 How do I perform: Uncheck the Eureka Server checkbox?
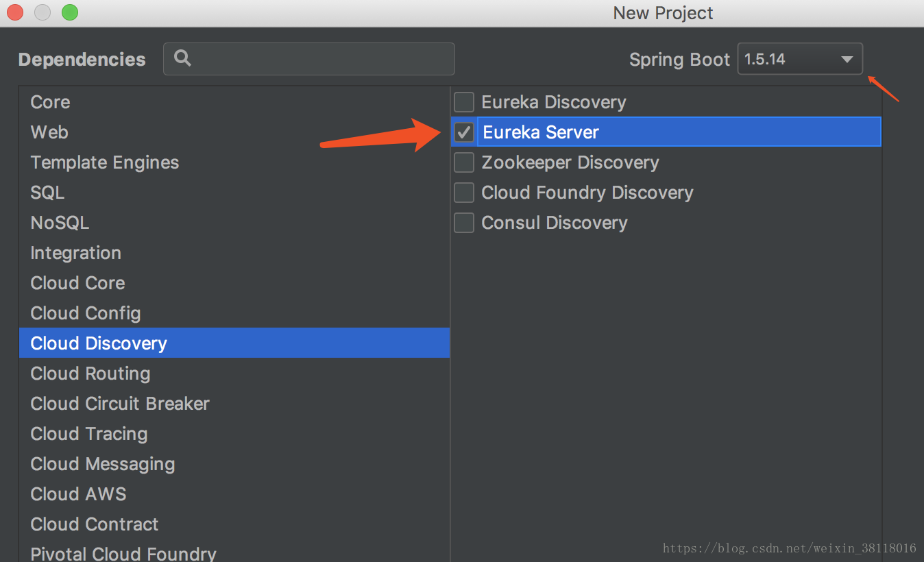coord(464,132)
